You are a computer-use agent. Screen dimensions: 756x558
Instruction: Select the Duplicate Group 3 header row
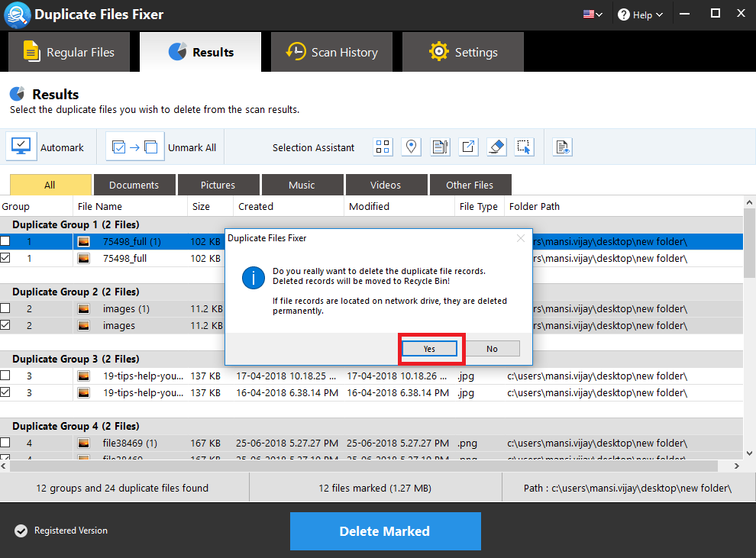[371, 359]
